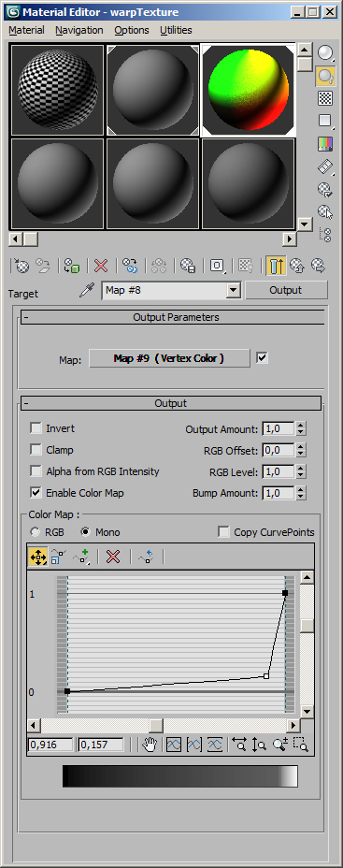Toggle the Backlight icon
The image size is (343, 868).
326,76
